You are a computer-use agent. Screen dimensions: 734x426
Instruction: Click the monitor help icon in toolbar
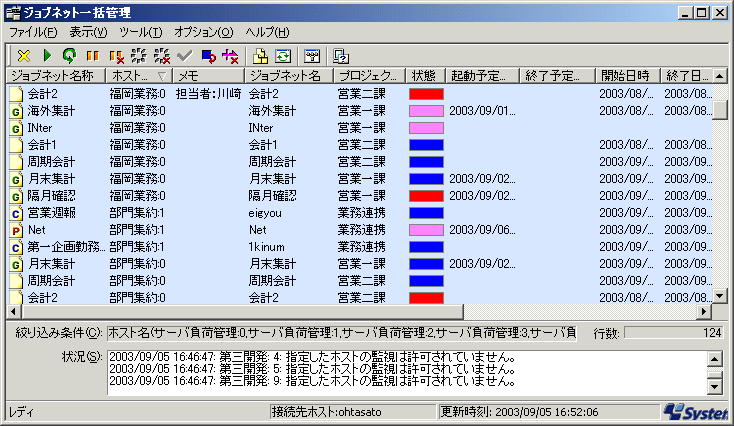pyautogui.click(x=342, y=56)
